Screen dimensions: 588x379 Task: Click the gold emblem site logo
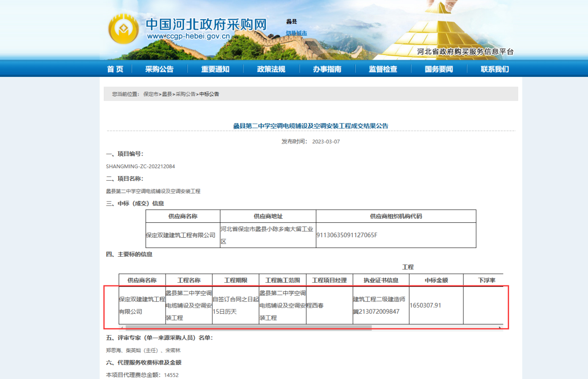point(123,29)
